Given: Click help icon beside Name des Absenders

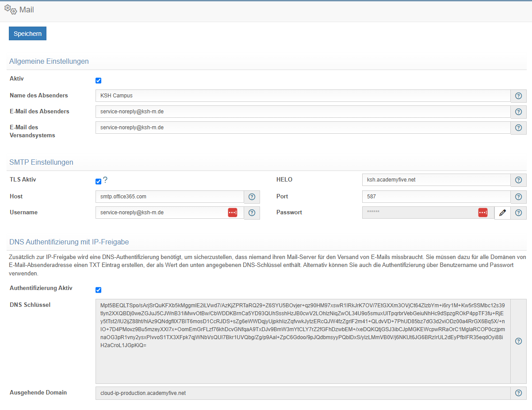Looking at the screenshot, I should pos(518,96).
